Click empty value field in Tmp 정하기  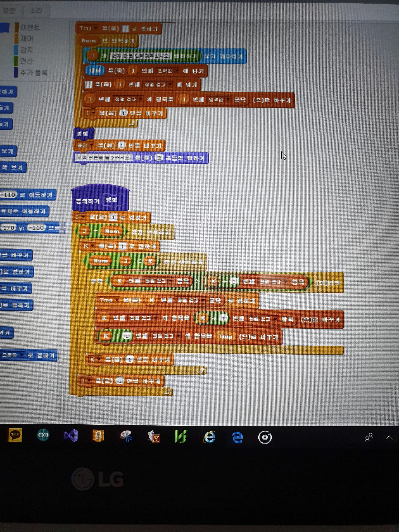point(125,29)
